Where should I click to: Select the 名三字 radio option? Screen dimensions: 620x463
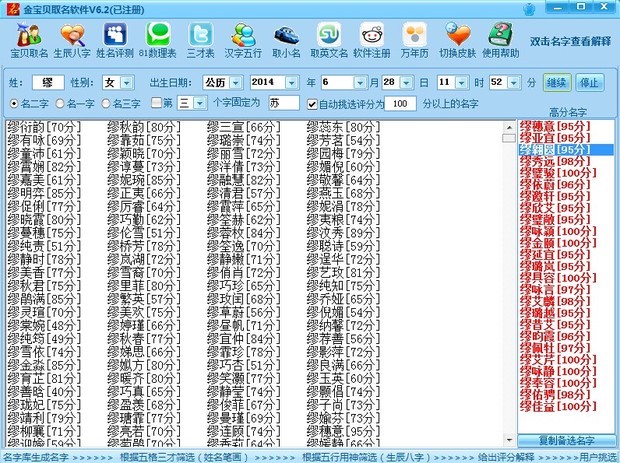(x=106, y=103)
